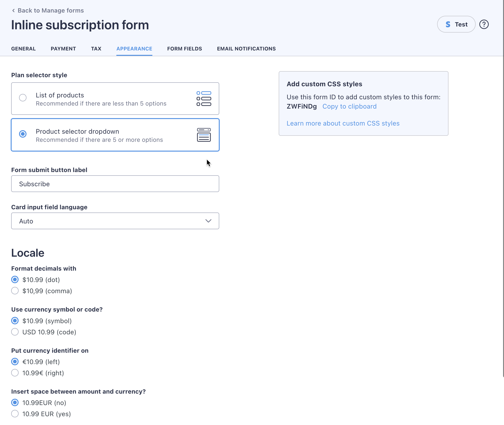Pick 10.99€ (right) currency identifier position
Image resolution: width=504 pixels, height=425 pixels.
pyautogui.click(x=15, y=373)
